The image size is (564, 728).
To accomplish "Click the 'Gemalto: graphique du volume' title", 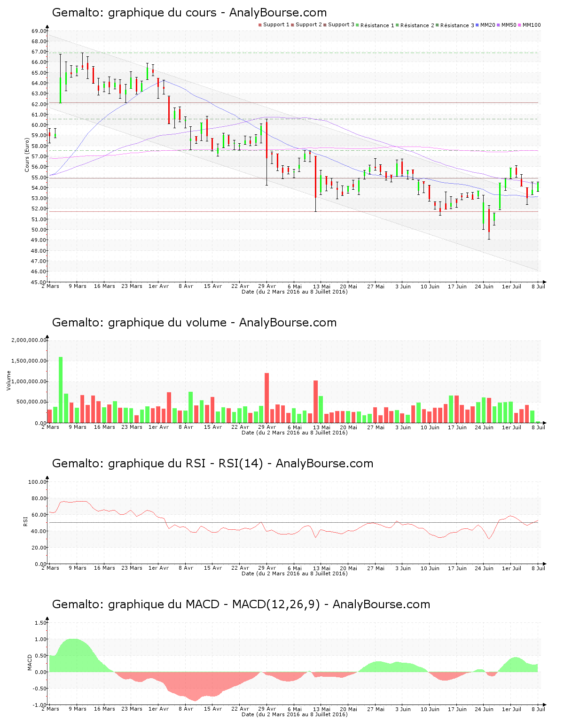I will (x=139, y=323).
